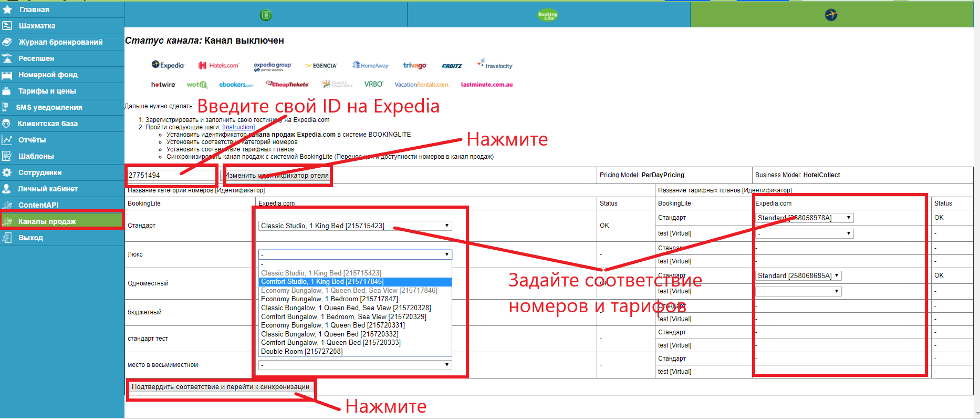Screen dimensions: 980x419
Task: Choose greyed Classic Studio, 1 King Bed [215715423] option
Action: [x=355, y=273]
